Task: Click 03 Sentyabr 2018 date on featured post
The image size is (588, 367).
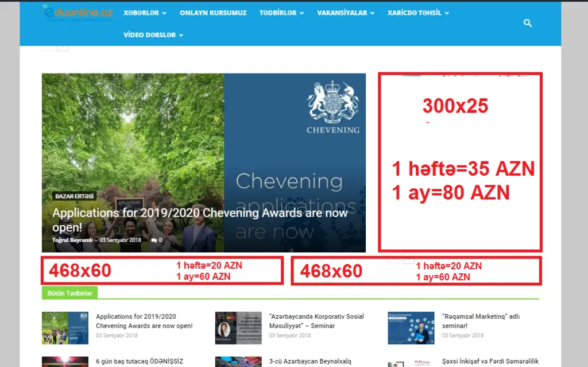Action: click(120, 240)
